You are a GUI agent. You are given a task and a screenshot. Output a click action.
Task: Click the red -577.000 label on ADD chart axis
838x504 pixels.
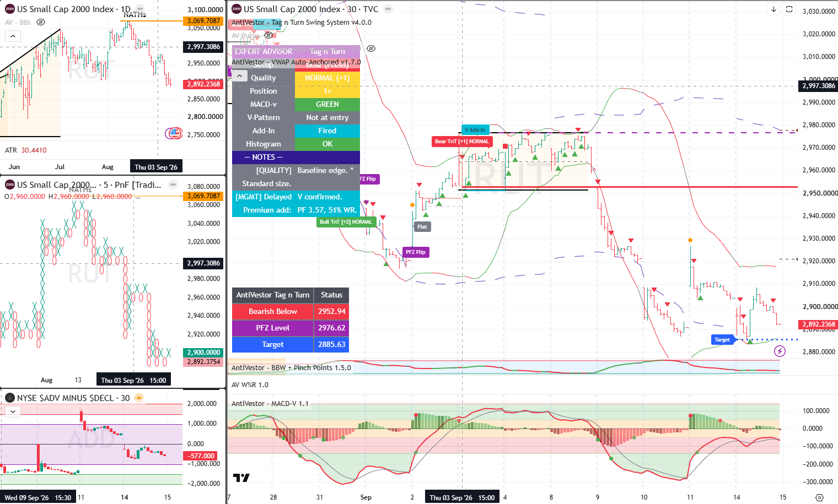[201, 456]
